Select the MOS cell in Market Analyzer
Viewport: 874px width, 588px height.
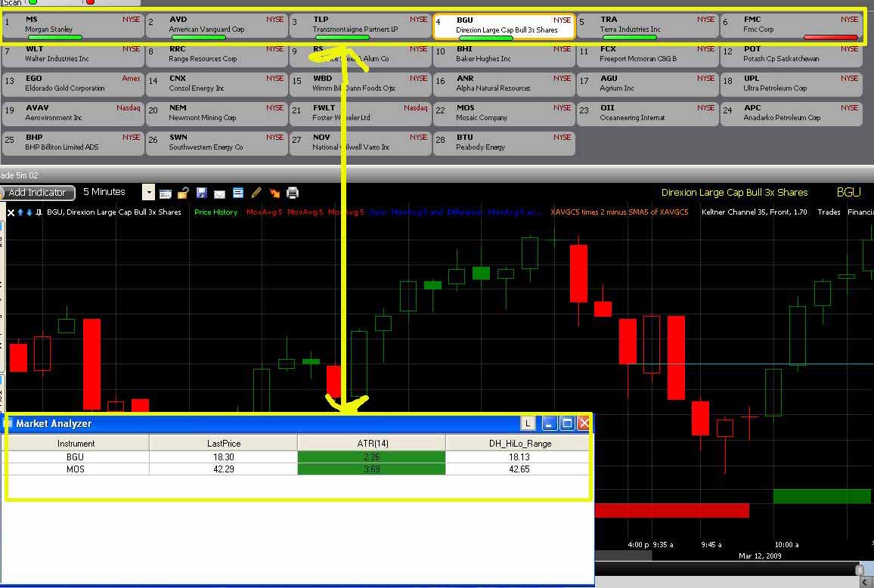76,469
